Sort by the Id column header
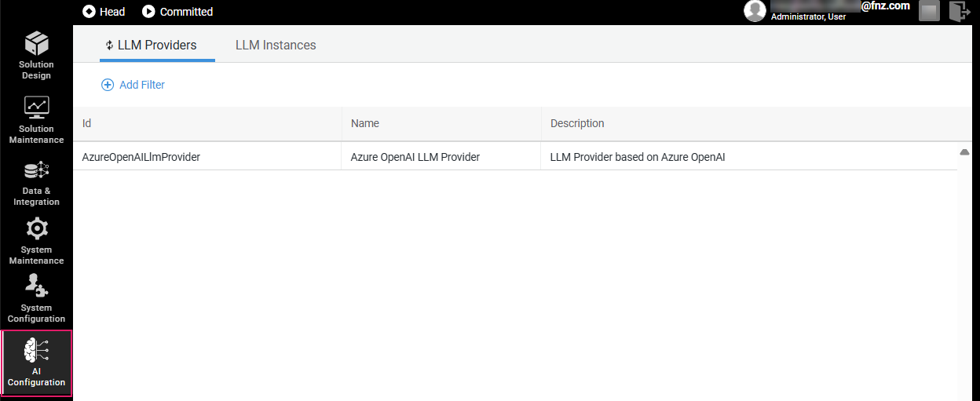This screenshot has width=980, height=401. 87,123
